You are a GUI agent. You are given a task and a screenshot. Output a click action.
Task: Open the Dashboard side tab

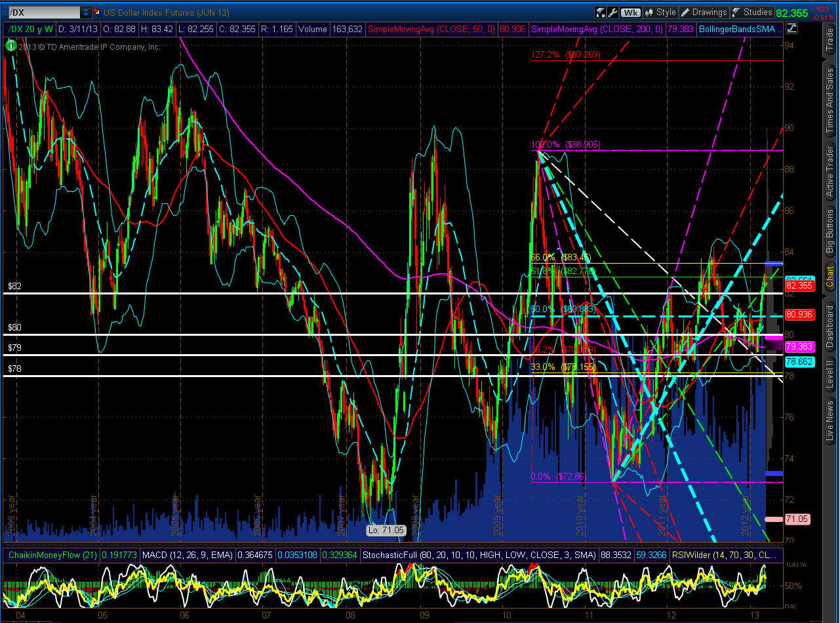[830, 326]
